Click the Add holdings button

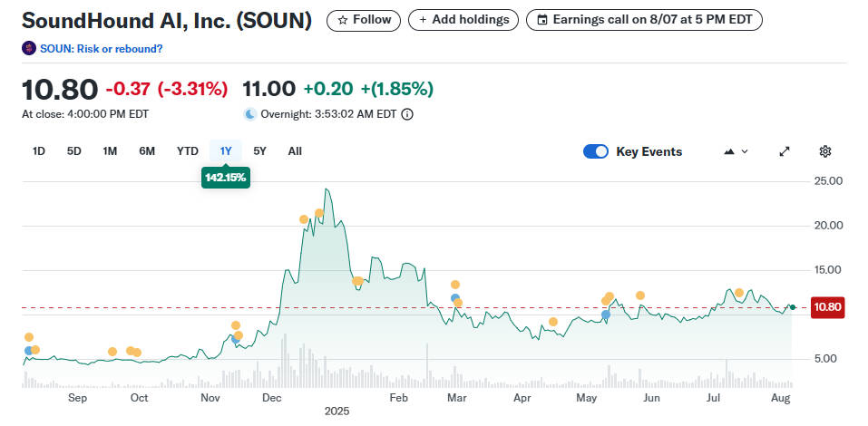tap(463, 21)
